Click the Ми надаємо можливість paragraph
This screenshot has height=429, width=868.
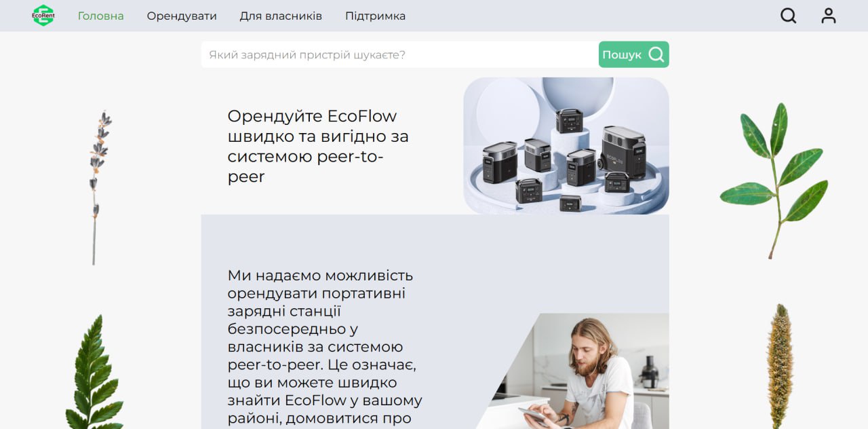pyautogui.click(x=325, y=347)
